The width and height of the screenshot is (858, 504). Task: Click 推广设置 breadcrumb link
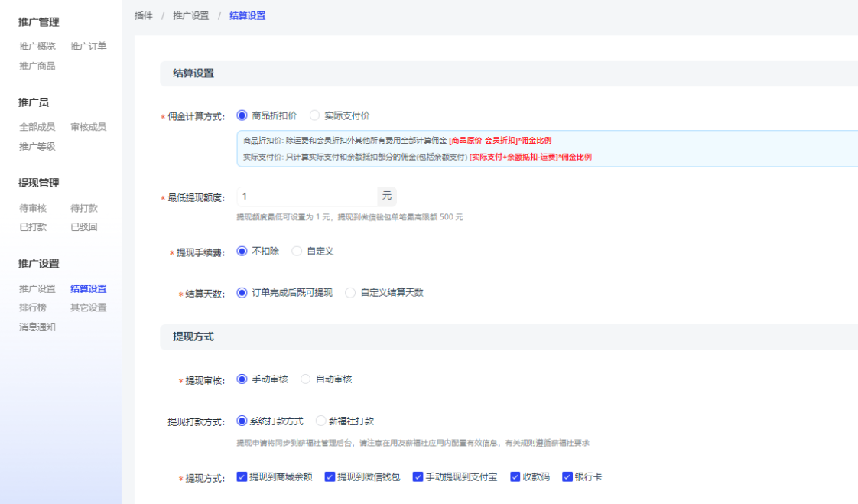[x=191, y=15]
